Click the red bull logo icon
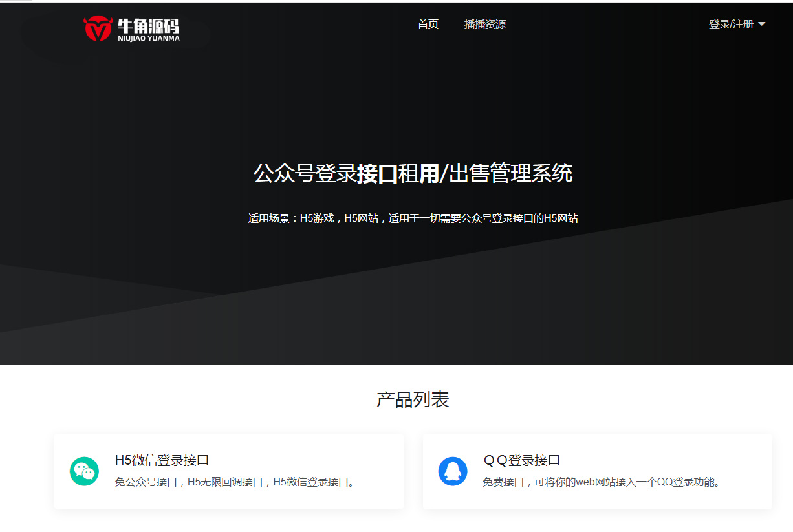 click(98, 28)
